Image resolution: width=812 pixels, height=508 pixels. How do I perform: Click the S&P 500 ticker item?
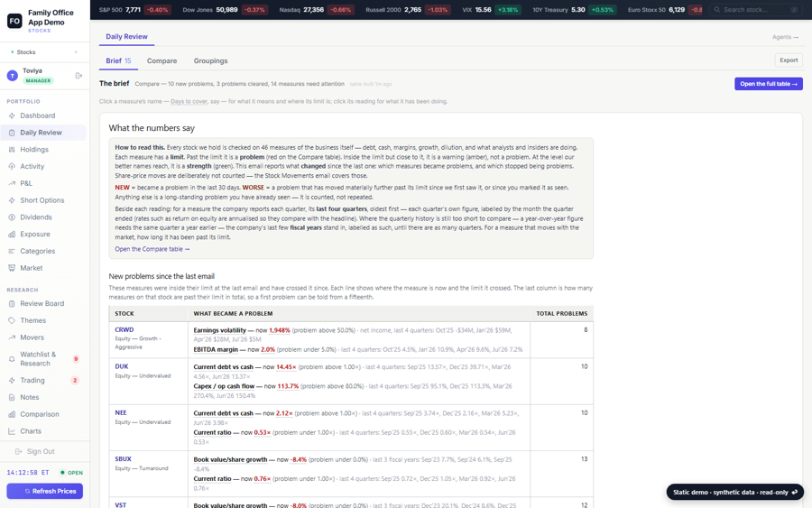[x=134, y=9]
